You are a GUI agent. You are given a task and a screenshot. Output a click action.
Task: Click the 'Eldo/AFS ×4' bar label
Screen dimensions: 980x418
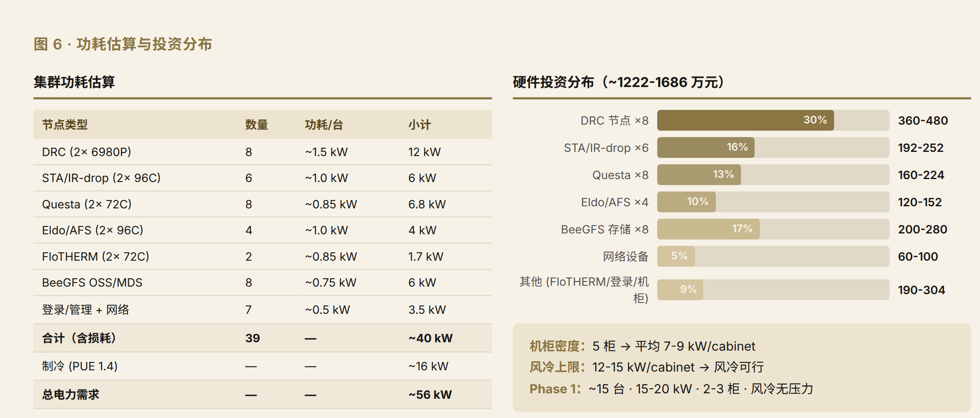tap(615, 202)
